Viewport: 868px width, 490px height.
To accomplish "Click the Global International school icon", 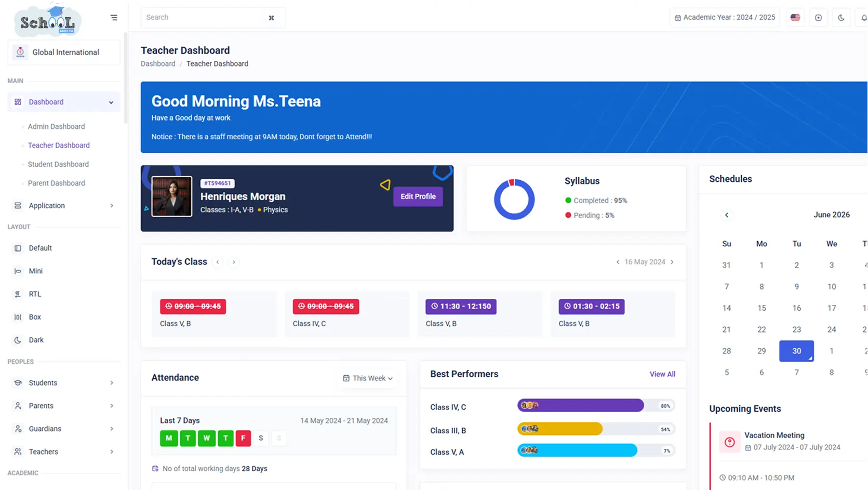I will click(x=20, y=52).
